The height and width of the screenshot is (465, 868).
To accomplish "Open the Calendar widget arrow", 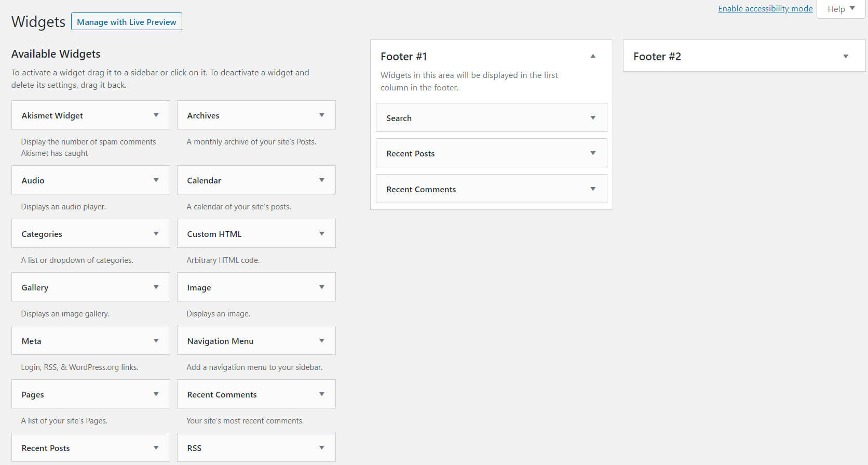I will pos(321,180).
